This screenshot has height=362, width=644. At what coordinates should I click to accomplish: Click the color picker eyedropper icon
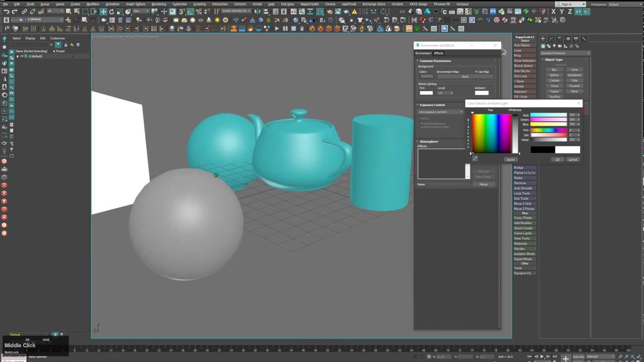click(x=475, y=158)
